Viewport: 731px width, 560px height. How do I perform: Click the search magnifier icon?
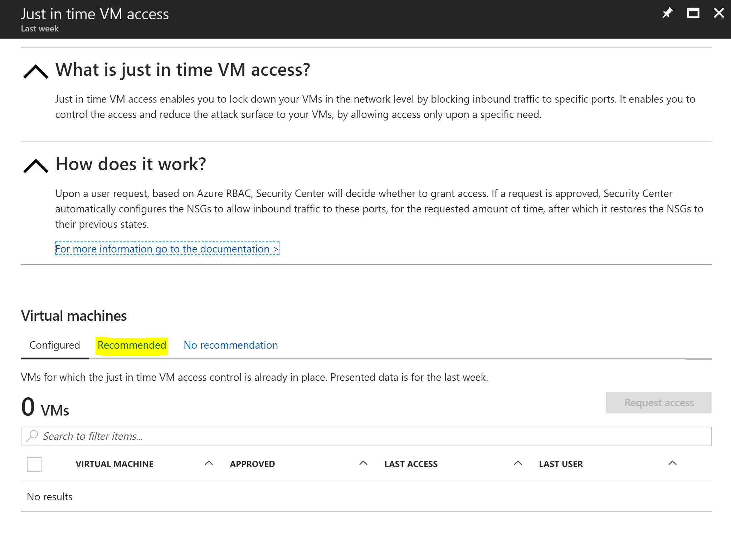(32, 436)
